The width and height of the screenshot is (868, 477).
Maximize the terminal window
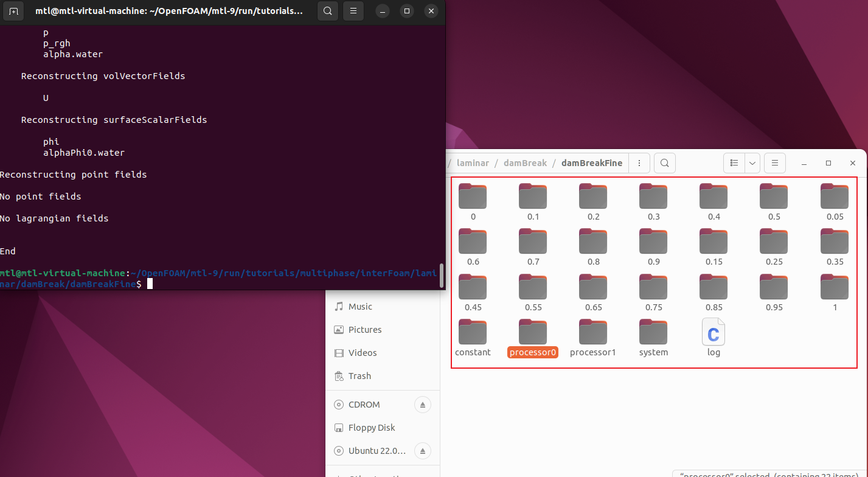click(407, 11)
